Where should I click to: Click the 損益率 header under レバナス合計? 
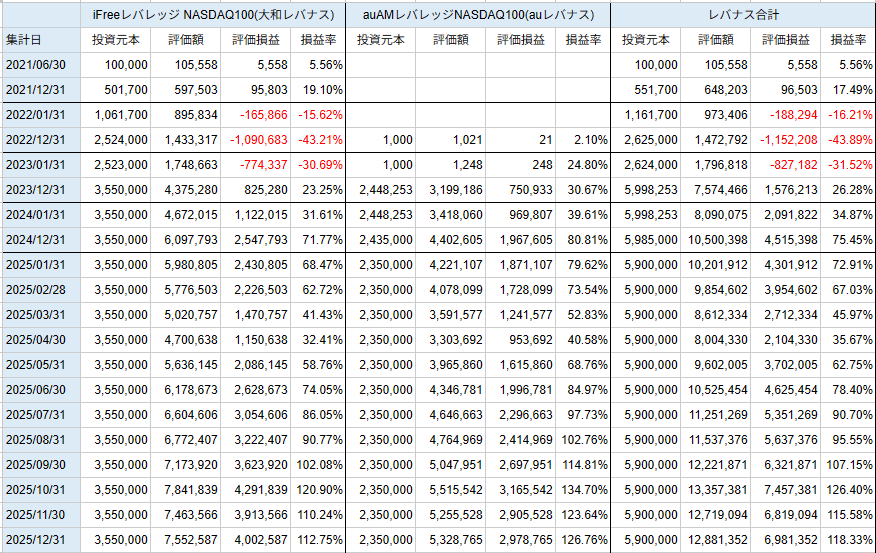pyautogui.click(x=847, y=40)
